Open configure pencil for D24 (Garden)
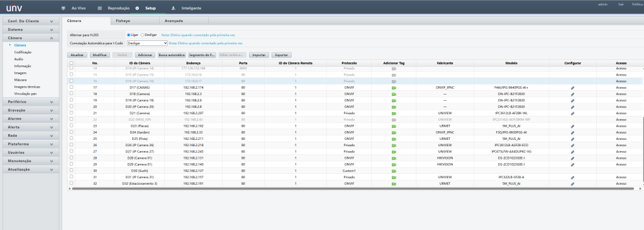644x230 pixels. pos(572,132)
